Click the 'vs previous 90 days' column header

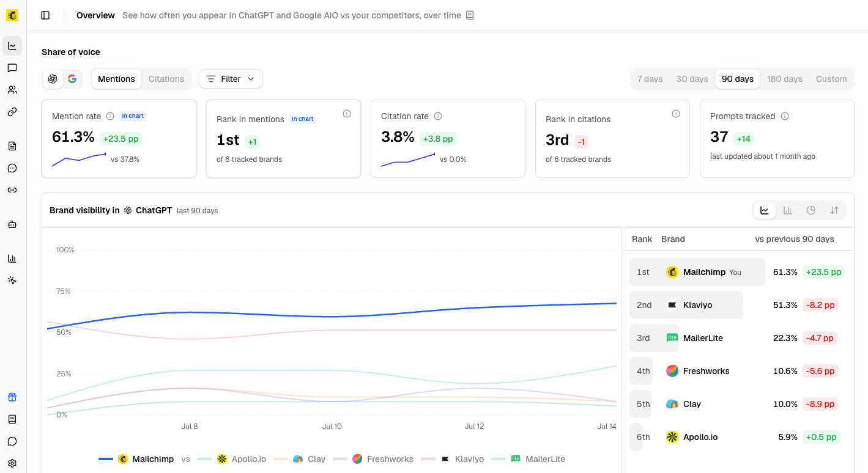click(795, 239)
